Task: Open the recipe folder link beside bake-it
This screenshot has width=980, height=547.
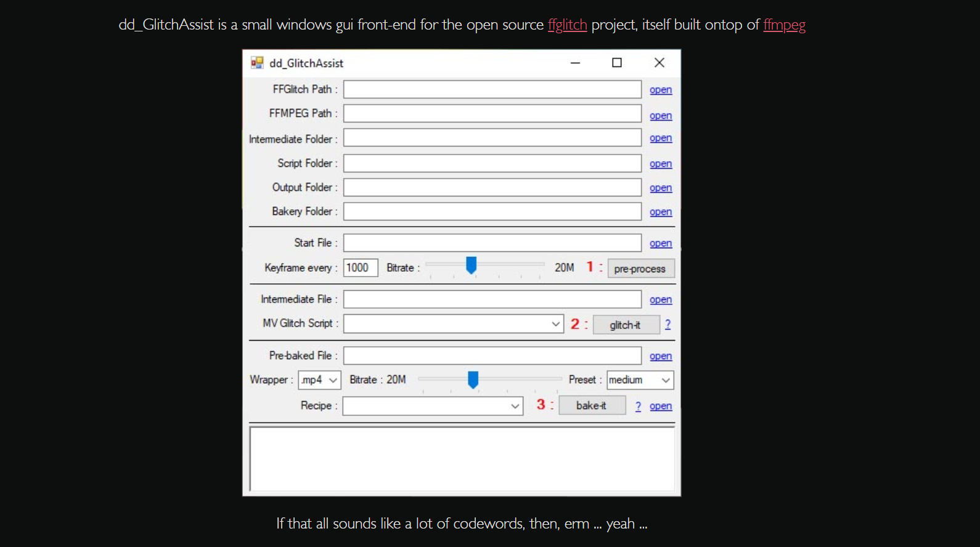Action: 661,406
